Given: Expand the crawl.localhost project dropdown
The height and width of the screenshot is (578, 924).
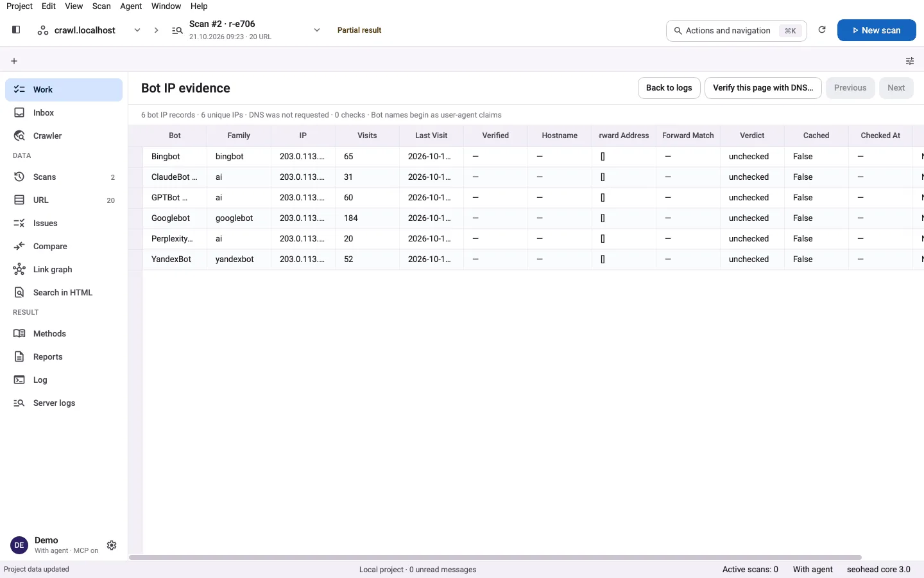Looking at the screenshot, I should pyautogui.click(x=137, y=30).
